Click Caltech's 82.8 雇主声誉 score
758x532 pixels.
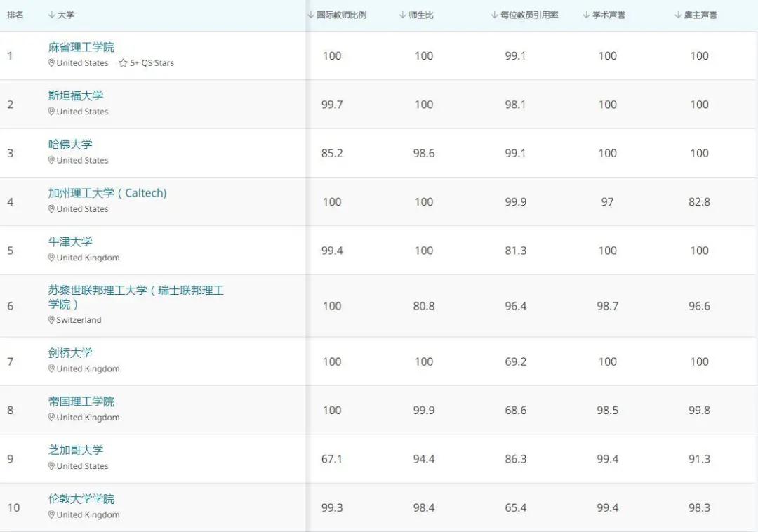pos(700,202)
